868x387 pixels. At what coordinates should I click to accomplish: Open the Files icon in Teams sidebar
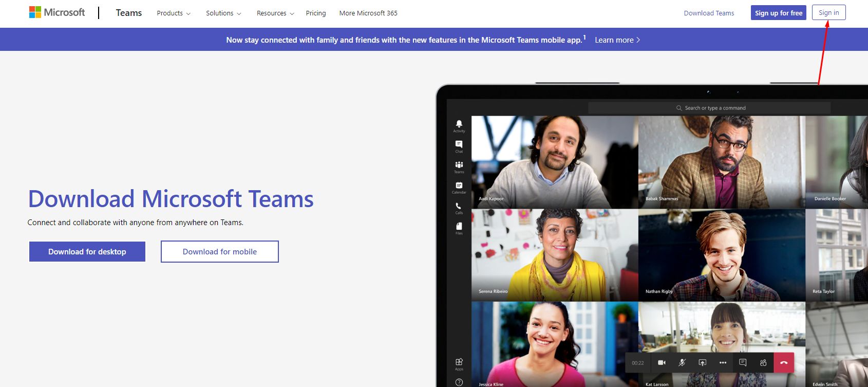(x=459, y=228)
